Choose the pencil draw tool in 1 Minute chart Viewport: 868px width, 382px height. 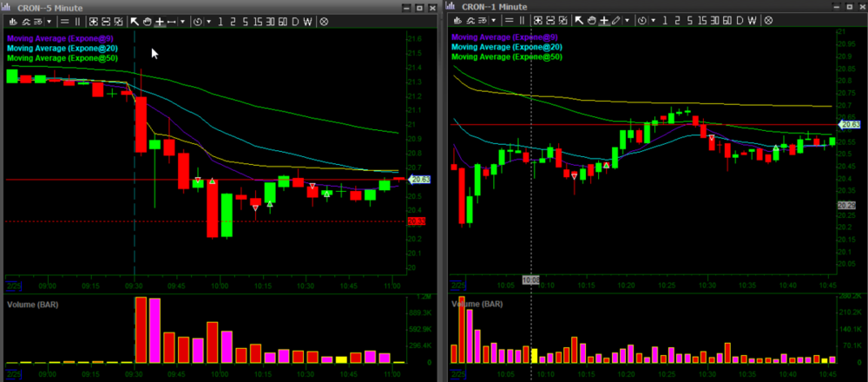pos(616,20)
